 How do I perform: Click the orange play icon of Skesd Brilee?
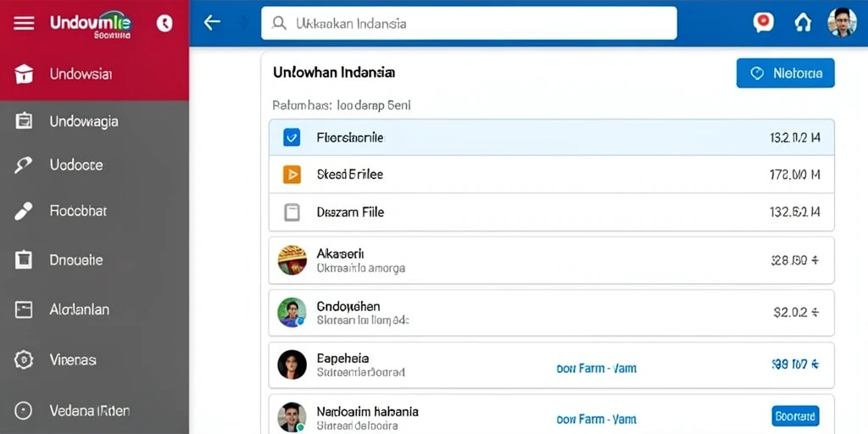[x=292, y=175]
